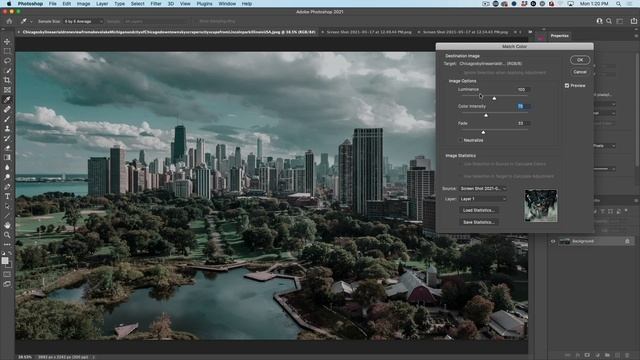The image size is (640, 360).
Task: Click the foreground color swatch
Action: click(x=5, y=260)
